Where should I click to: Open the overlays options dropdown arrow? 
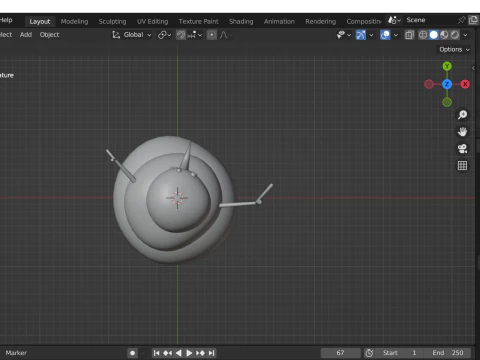(396, 35)
